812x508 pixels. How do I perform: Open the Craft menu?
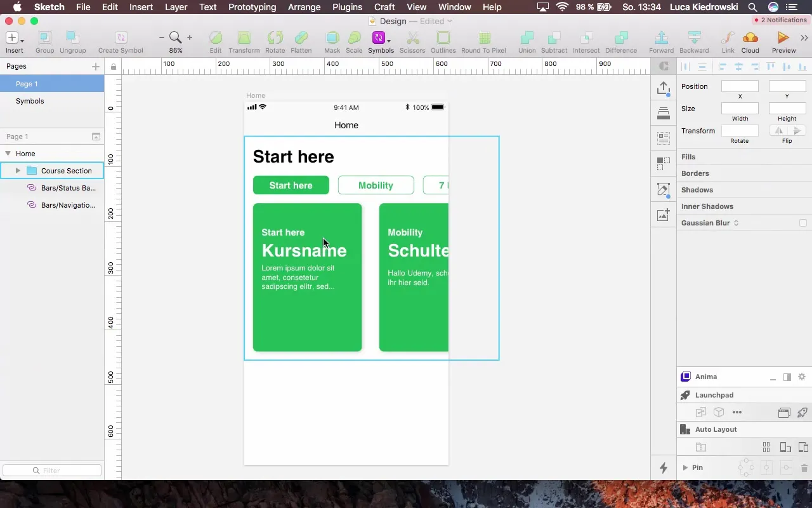coord(384,7)
